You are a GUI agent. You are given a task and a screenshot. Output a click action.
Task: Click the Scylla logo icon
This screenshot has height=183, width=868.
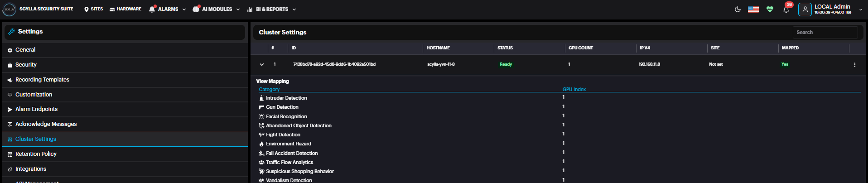tap(10, 9)
